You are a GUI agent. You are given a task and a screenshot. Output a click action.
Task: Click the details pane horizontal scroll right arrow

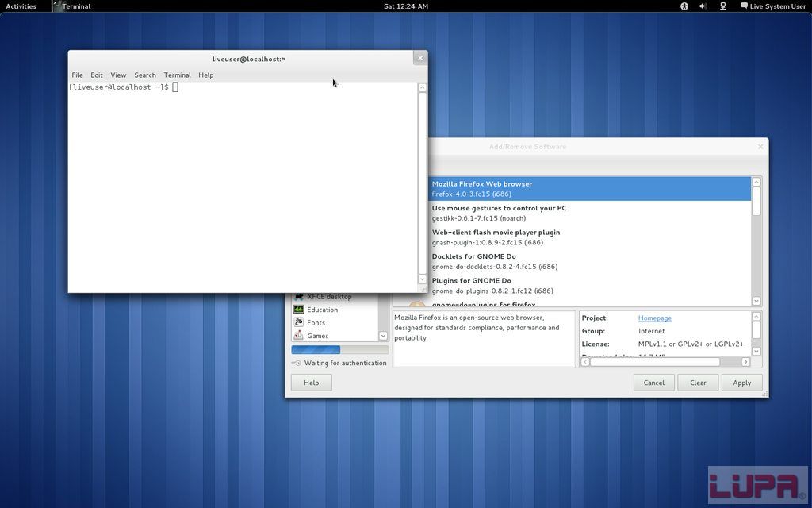[745, 362]
